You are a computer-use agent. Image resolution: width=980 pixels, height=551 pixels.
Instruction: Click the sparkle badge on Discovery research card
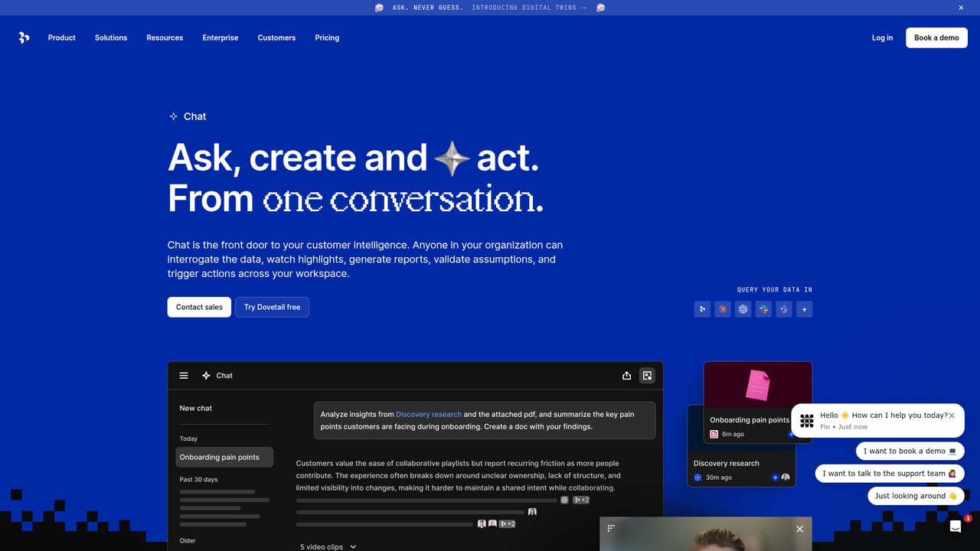pos(775,478)
